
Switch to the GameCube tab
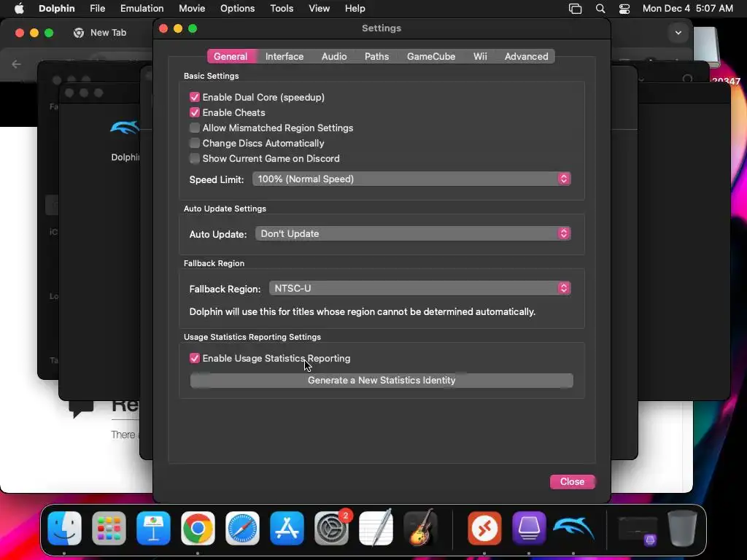pos(431,56)
